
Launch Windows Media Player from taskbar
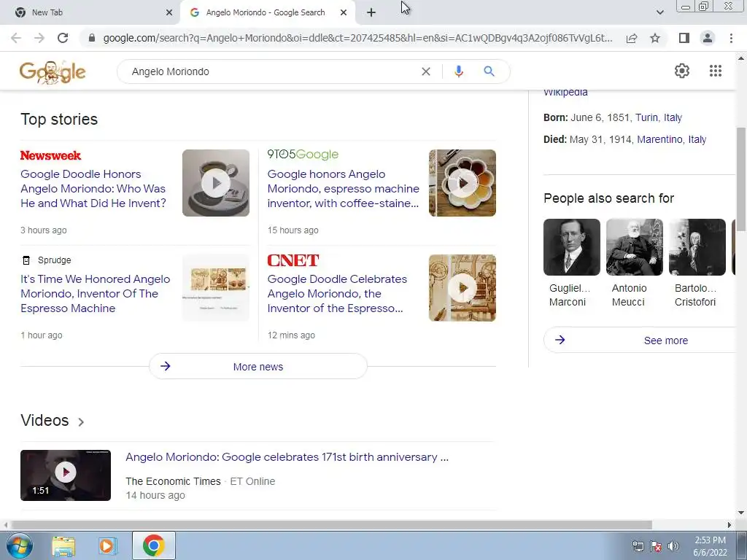click(x=108, y=546)
